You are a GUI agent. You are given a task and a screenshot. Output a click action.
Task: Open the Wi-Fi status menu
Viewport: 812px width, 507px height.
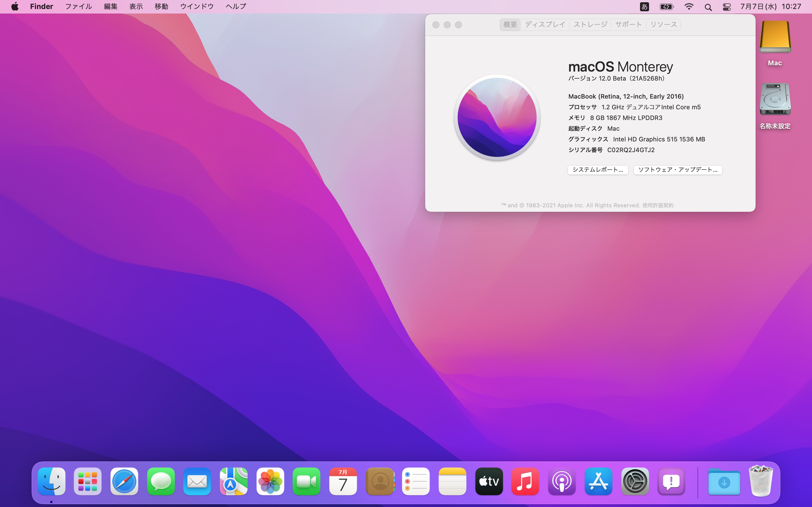pyautogui.click(x=689, y=7)
